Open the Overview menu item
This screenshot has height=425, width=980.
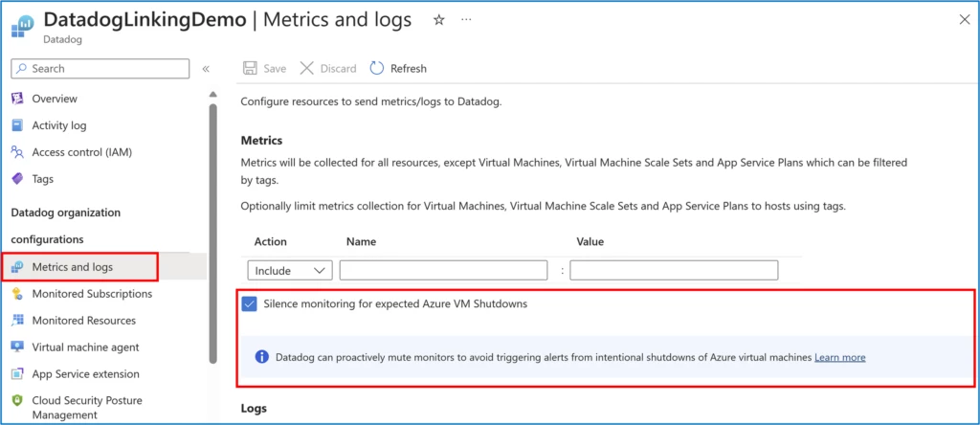[x=55, y=99]
